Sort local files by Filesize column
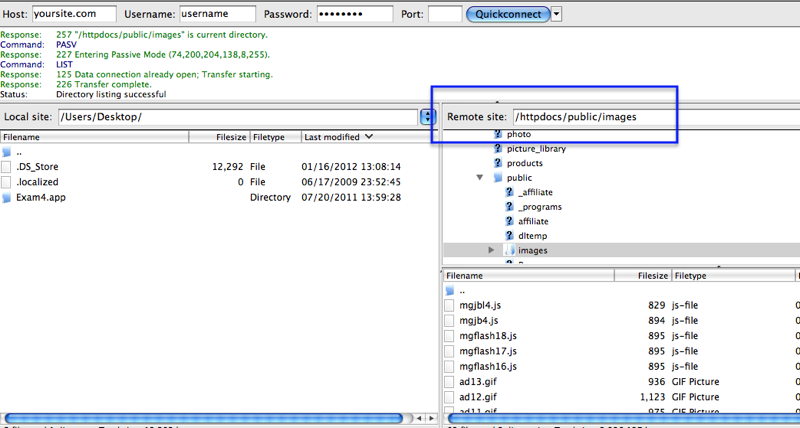The image size is (800, 428). tap(219, 137)
